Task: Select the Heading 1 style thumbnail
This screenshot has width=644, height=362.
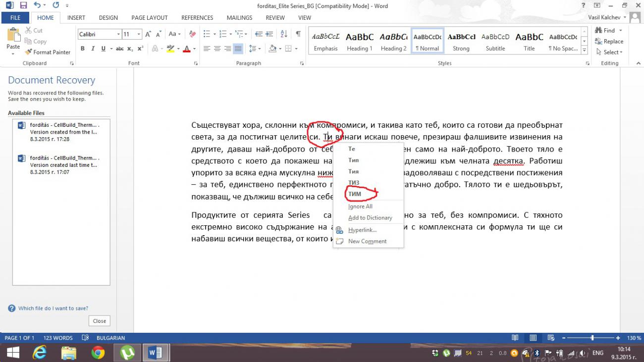Action: click(359, 42)
